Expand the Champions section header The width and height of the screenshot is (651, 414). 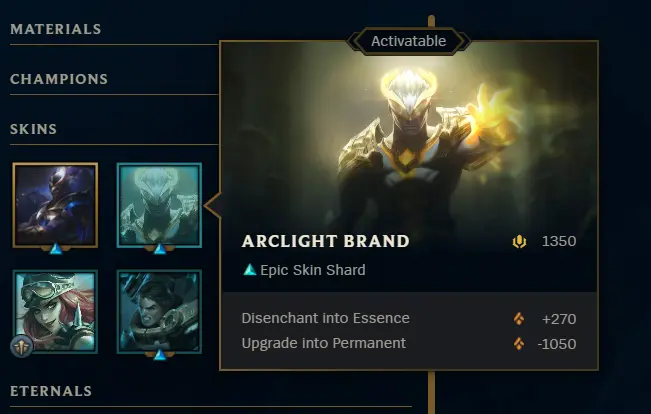coord(59,79)
